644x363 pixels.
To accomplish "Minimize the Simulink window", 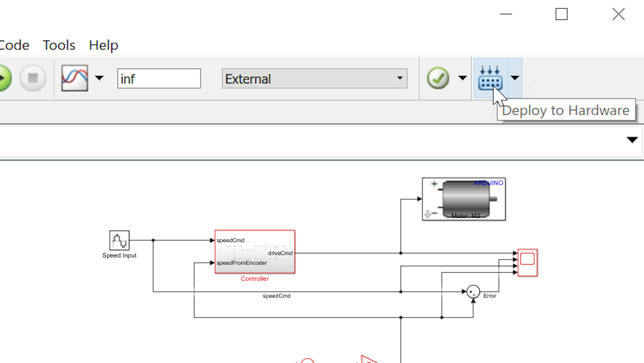I will [506, 14].
